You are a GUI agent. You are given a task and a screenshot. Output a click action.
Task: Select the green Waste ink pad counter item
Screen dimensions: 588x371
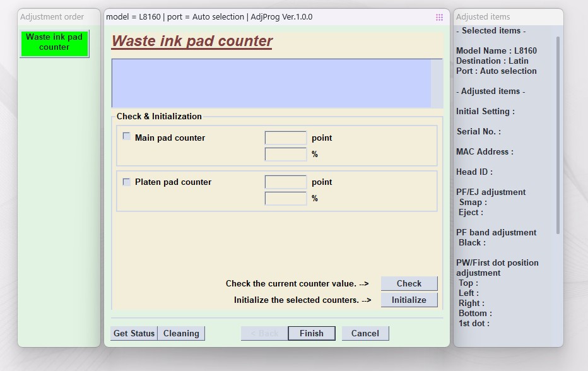54,42
